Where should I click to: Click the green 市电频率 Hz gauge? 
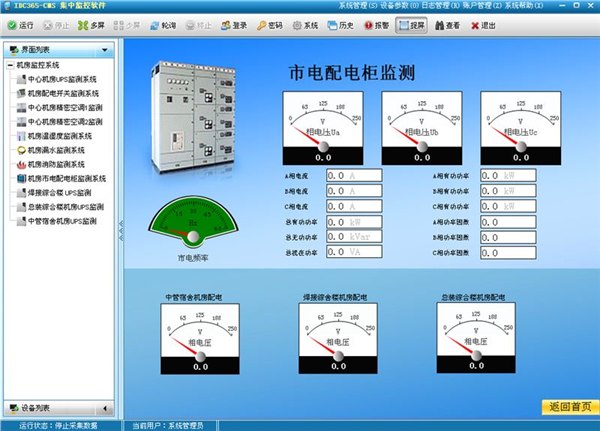tap(193, 221)
